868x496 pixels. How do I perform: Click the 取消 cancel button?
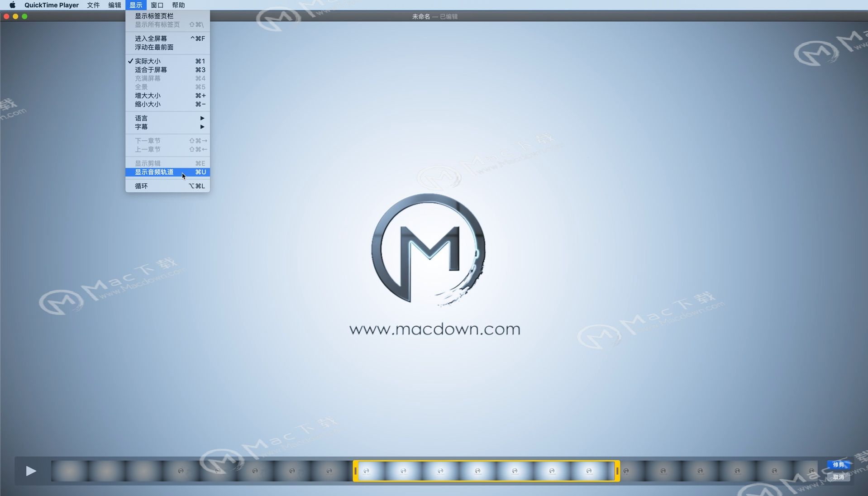(839, 477)
